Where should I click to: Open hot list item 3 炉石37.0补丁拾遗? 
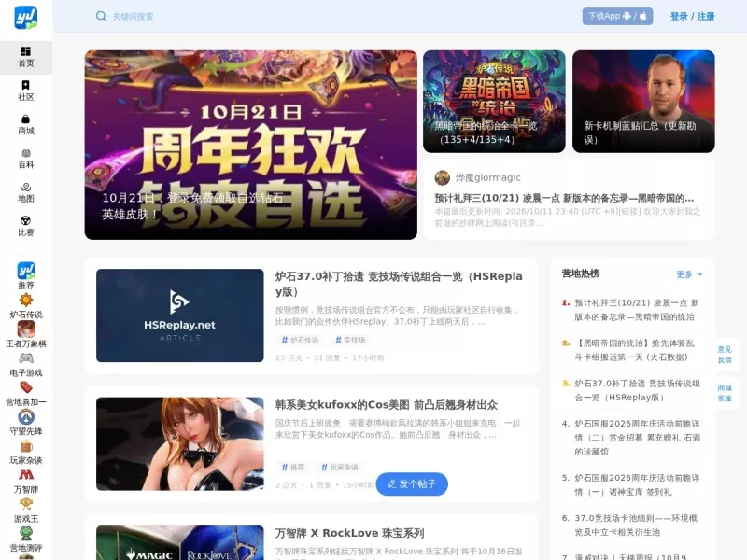click(637, 390)
